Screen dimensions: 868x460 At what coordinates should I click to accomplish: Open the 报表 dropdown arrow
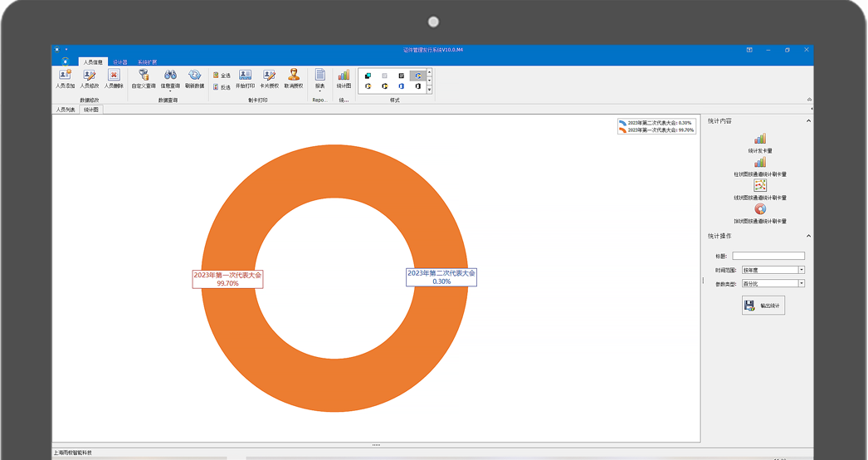pyautogui.click(x=320, y=91)
